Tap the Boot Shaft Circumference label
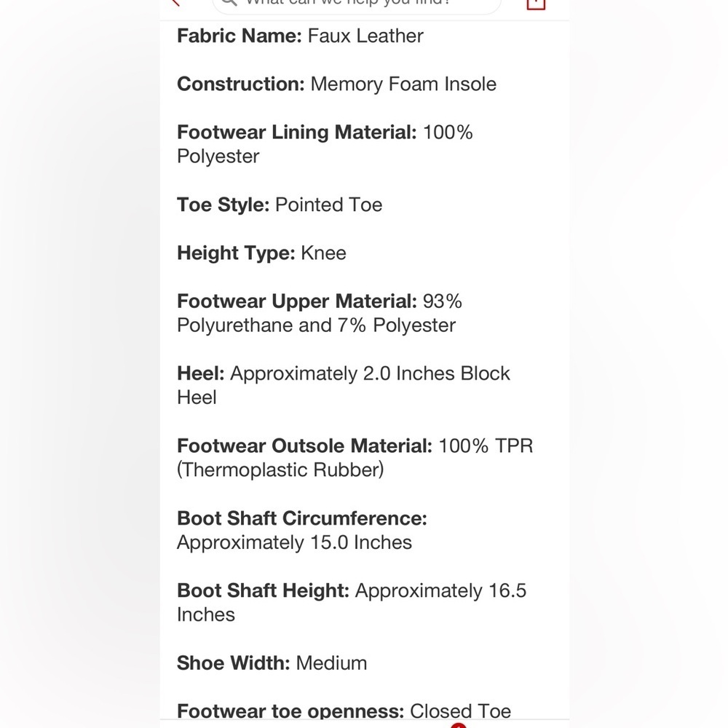 302,518
